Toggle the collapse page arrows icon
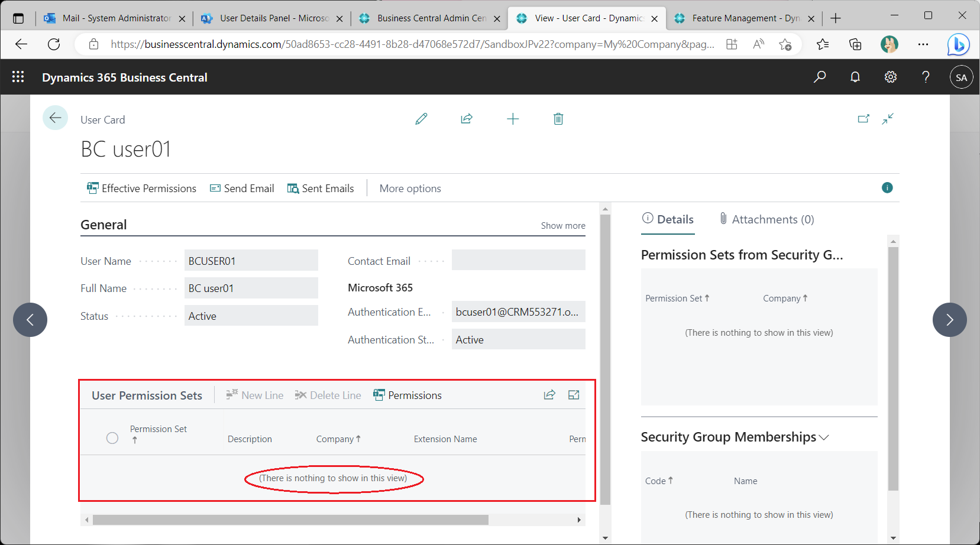The height and width of the screenshot is (545, 980). (x=888, y=119)
